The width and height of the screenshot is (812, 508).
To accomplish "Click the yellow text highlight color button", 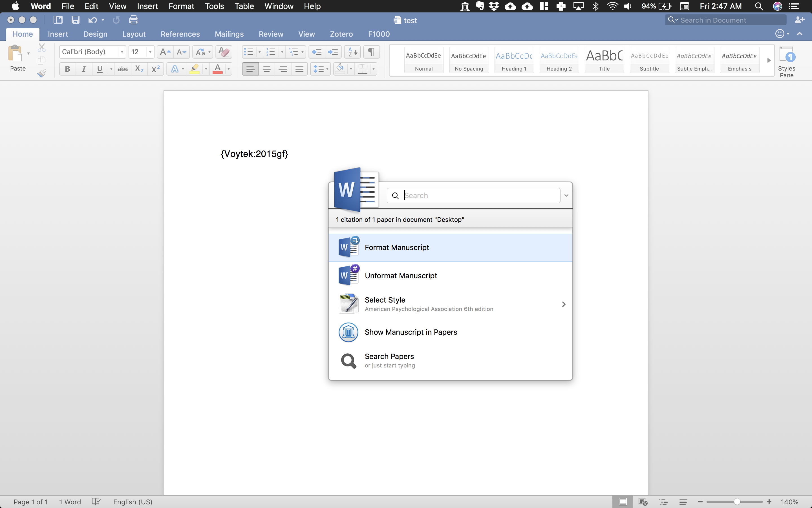I will 195,69.
